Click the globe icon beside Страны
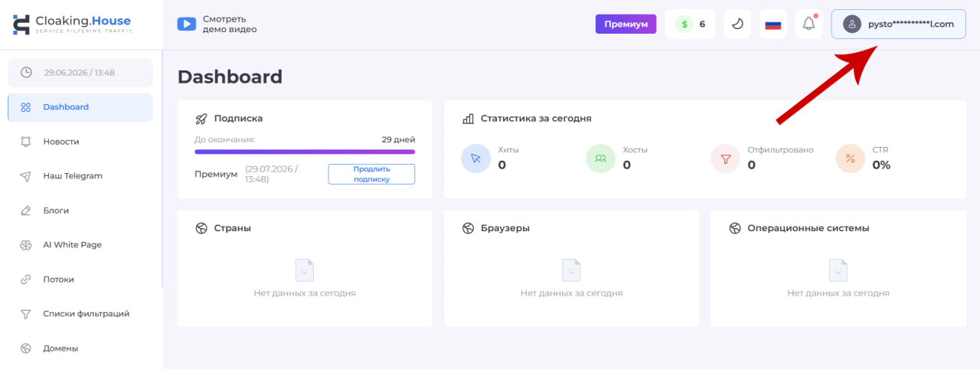The height and width of the screenshot is (369, 980). [201, 228]
